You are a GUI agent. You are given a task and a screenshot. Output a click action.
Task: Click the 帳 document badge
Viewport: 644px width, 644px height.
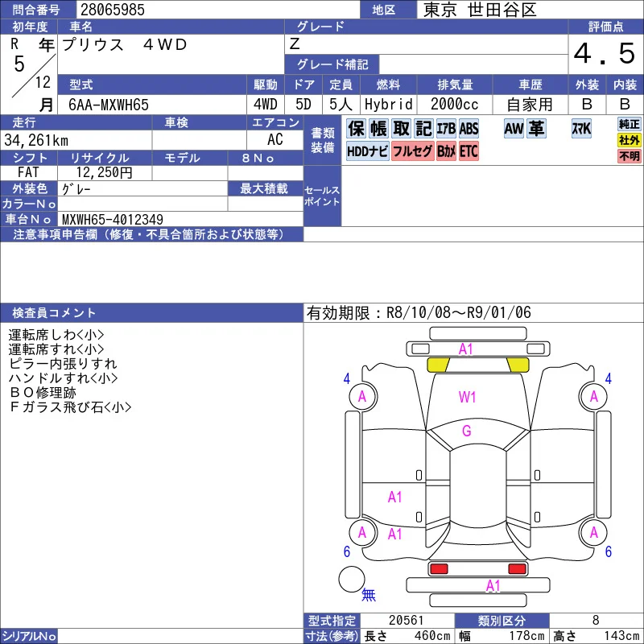[x=378, y=129]
